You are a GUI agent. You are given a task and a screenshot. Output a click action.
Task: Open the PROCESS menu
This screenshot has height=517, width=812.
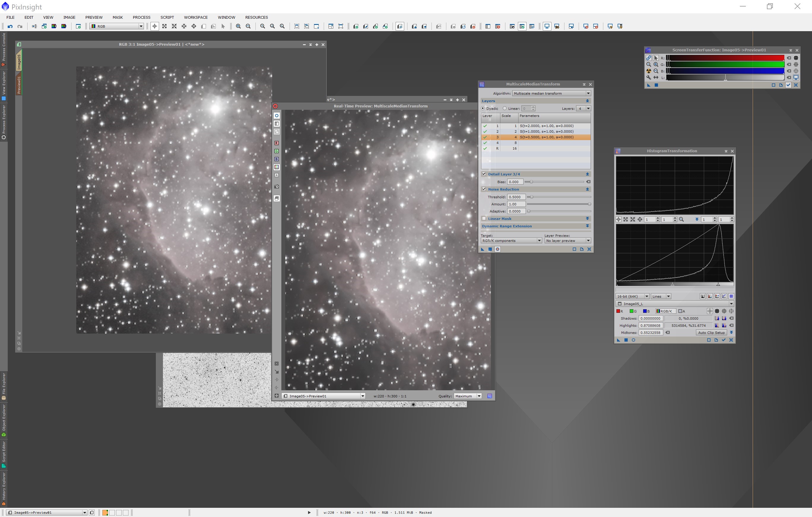pyautogui.click(x=141, y=17)
